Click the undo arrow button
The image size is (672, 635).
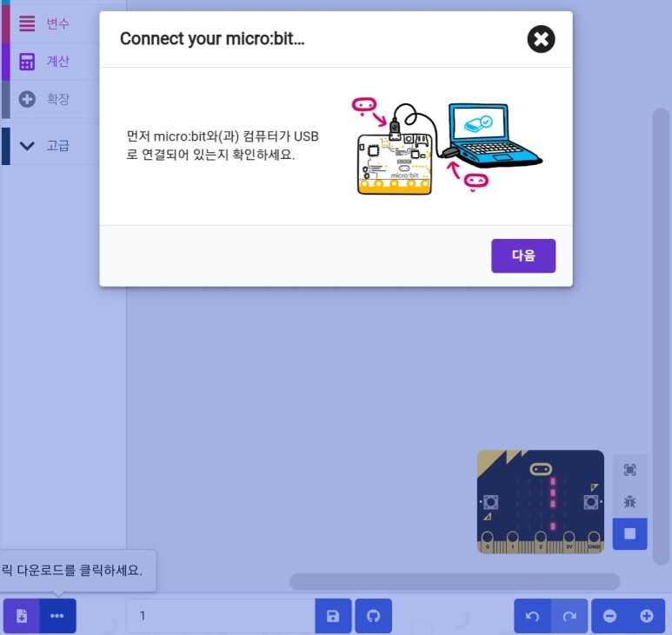[532, 616]
